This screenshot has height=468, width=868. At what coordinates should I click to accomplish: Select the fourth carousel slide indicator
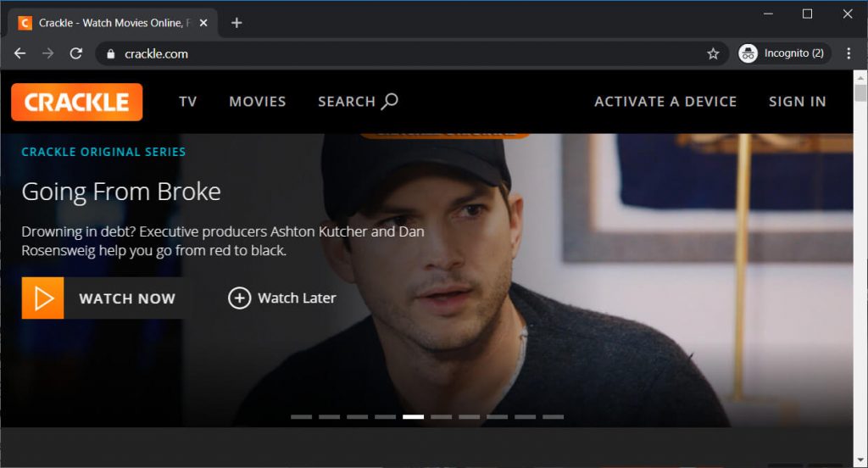[x=386, y=416]
